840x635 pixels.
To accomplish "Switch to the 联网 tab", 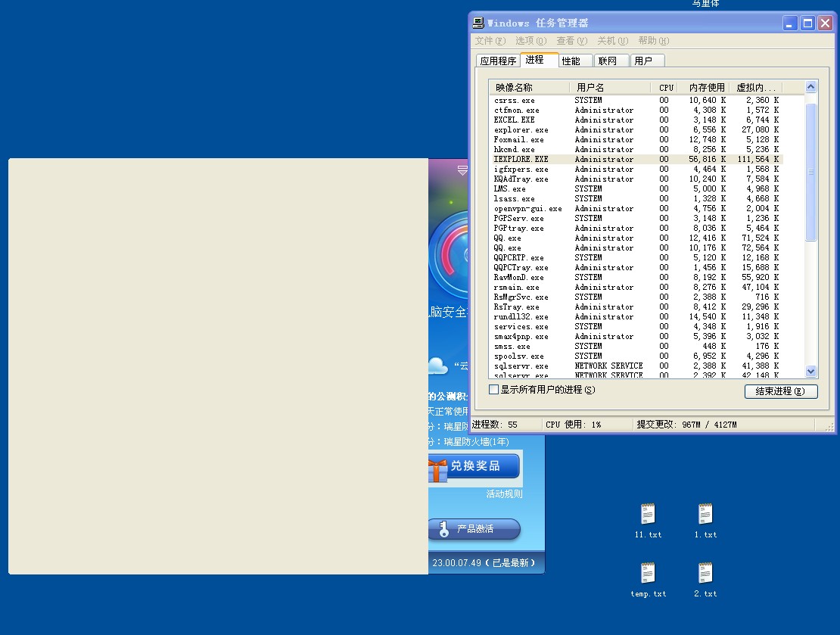I will tap(611, 61).
